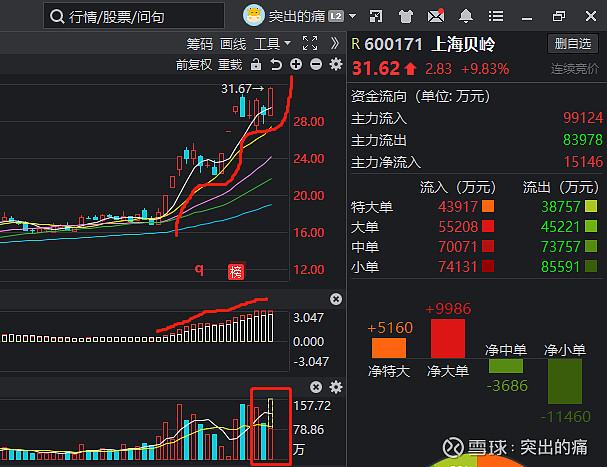Click the 净中单 green bar
The height and width of the screenshot is (467, 607).
pos(506,366)
